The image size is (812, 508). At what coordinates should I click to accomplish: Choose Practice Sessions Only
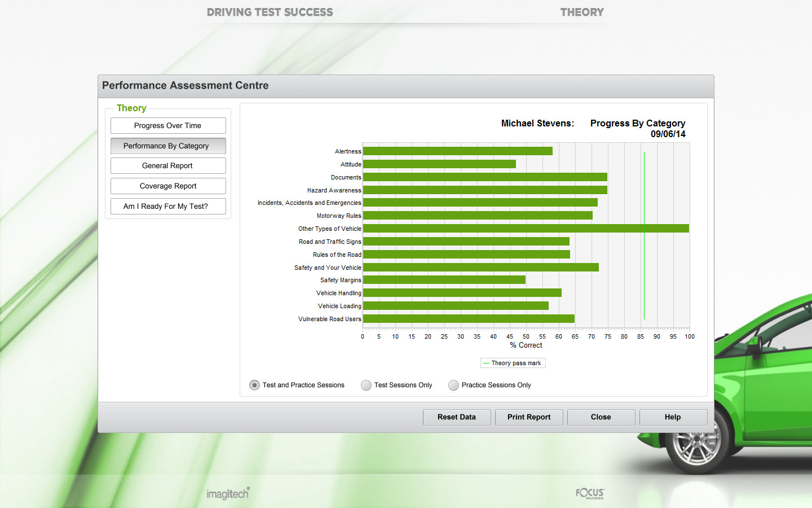point(453,385)
